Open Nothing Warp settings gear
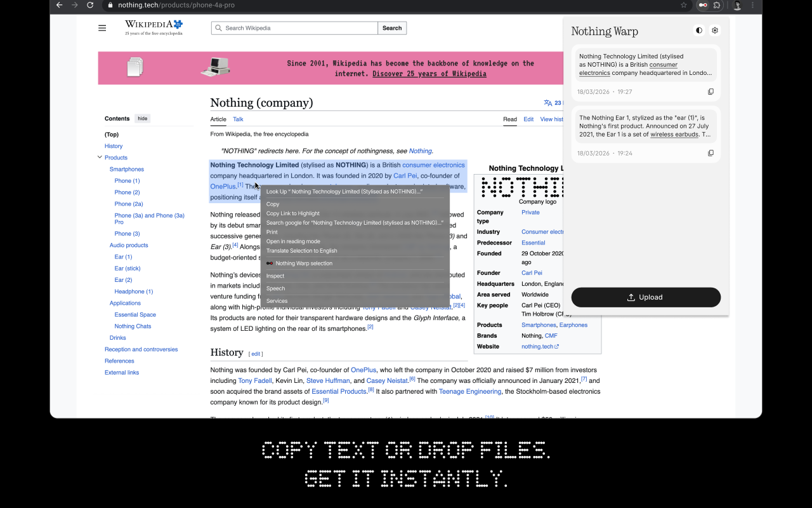812x508 pixels. pyautogui.click(x=715, y=30)
